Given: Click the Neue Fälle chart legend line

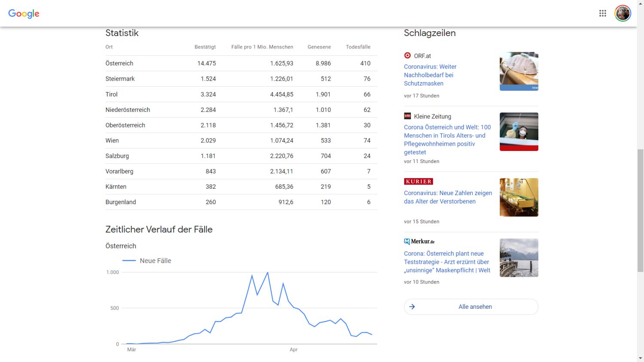Looking at the screenshot, I should (x=129, y=261).
